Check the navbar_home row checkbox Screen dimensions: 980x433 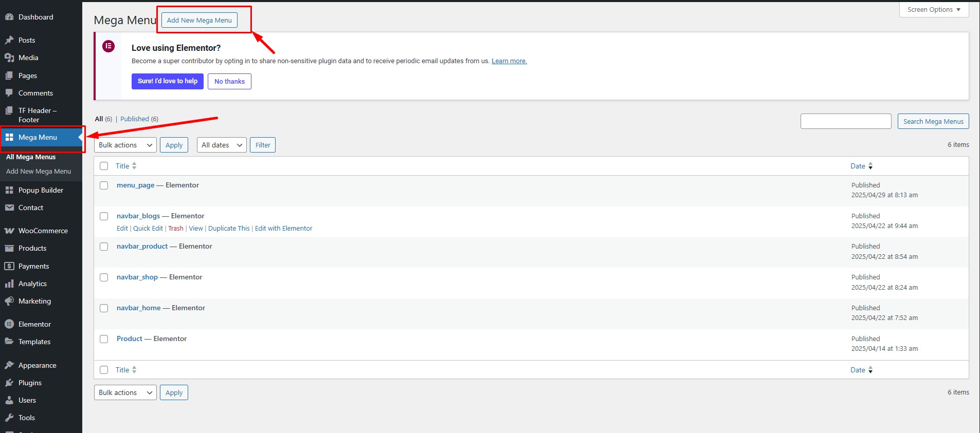(104, 308)
